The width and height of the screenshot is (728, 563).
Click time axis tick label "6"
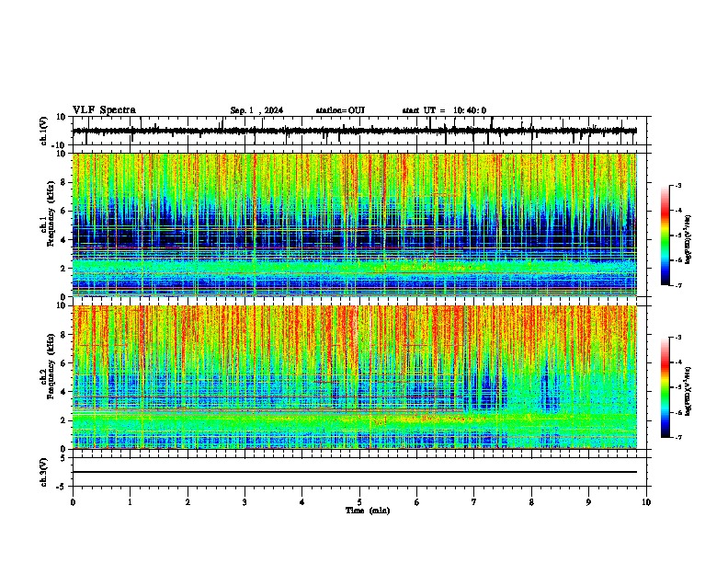click(x=417, y=502)
